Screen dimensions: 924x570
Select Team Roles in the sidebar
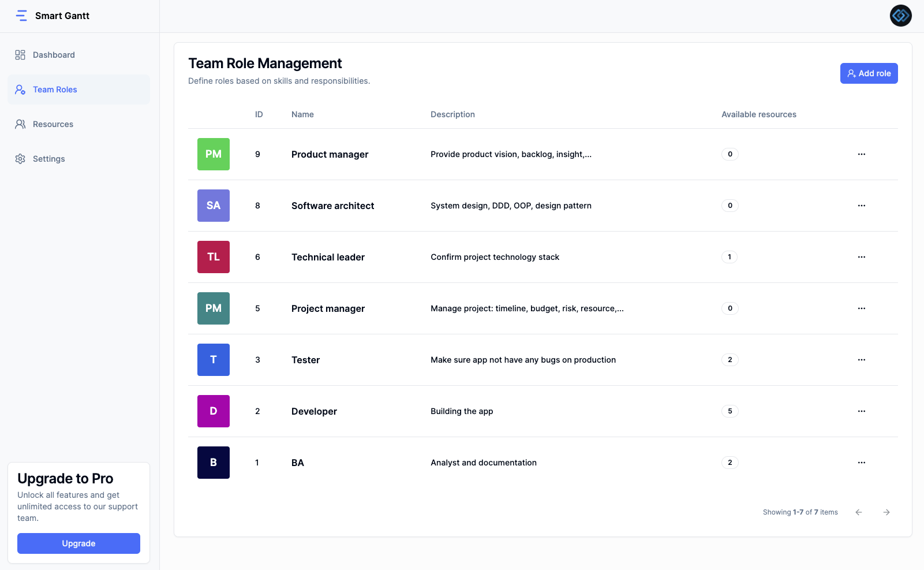point(78,90)
